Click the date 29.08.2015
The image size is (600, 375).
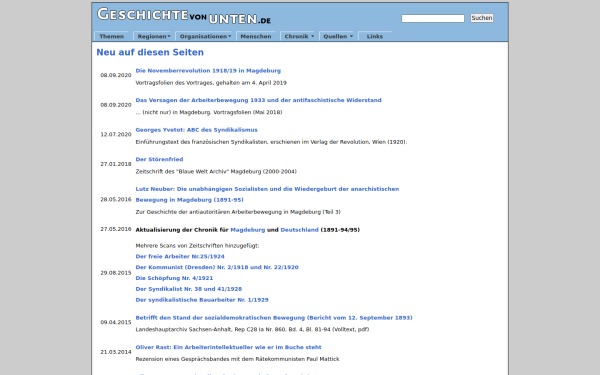click(x=116, y=273)
